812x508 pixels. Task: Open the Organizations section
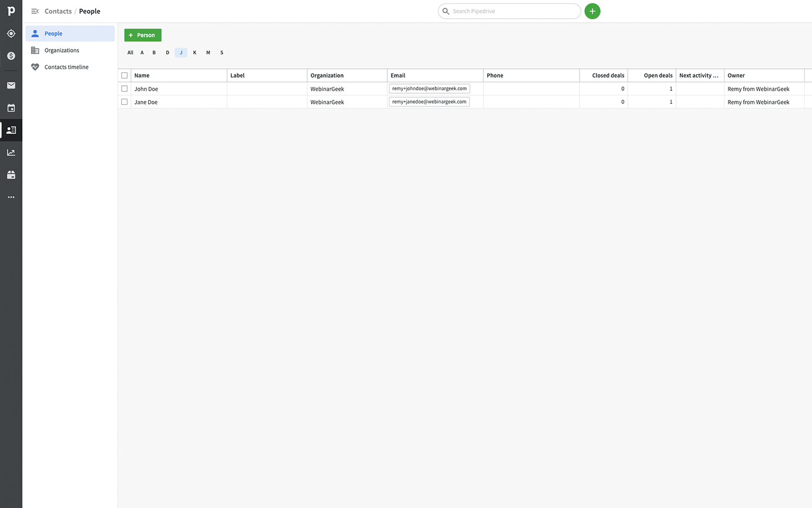click(x=70, y=50)
